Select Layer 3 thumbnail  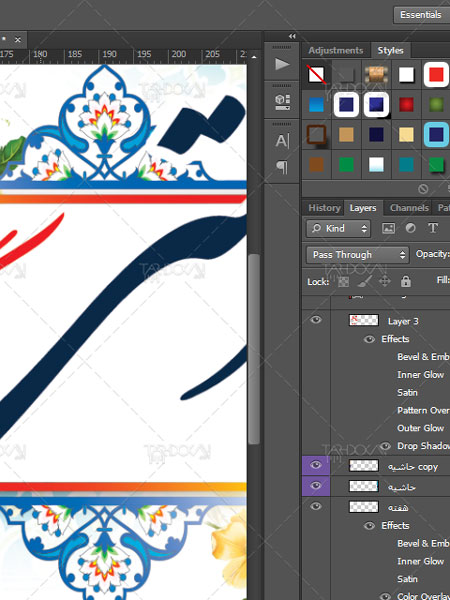[x=364, y=320]
